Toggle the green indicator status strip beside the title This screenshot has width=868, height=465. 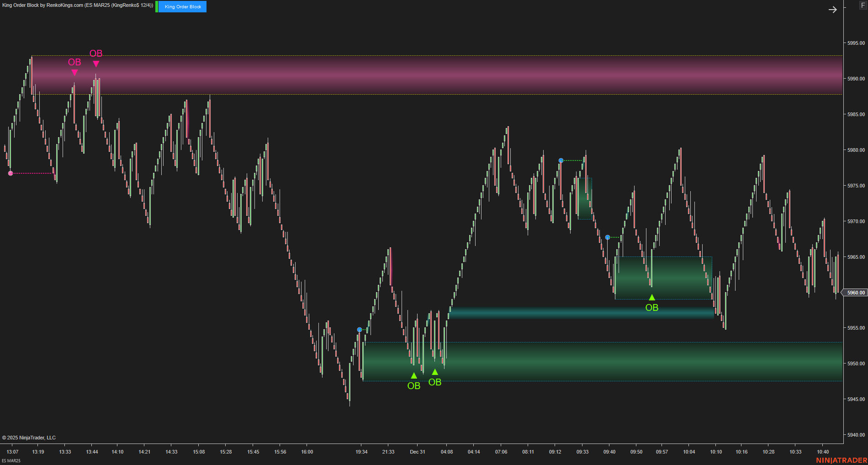tap(156, 7)
